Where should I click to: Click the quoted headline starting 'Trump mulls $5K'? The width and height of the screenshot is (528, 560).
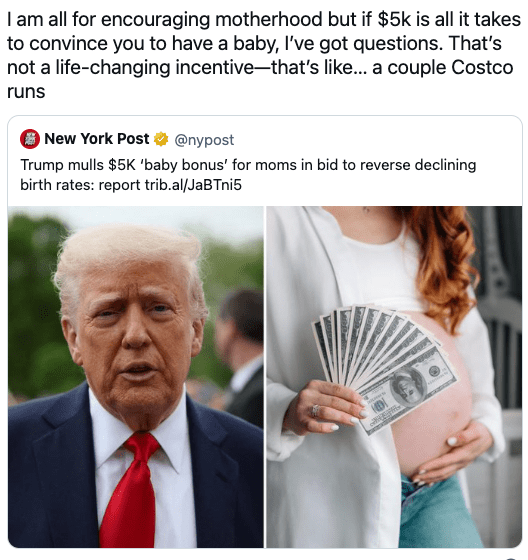point(248,175)
